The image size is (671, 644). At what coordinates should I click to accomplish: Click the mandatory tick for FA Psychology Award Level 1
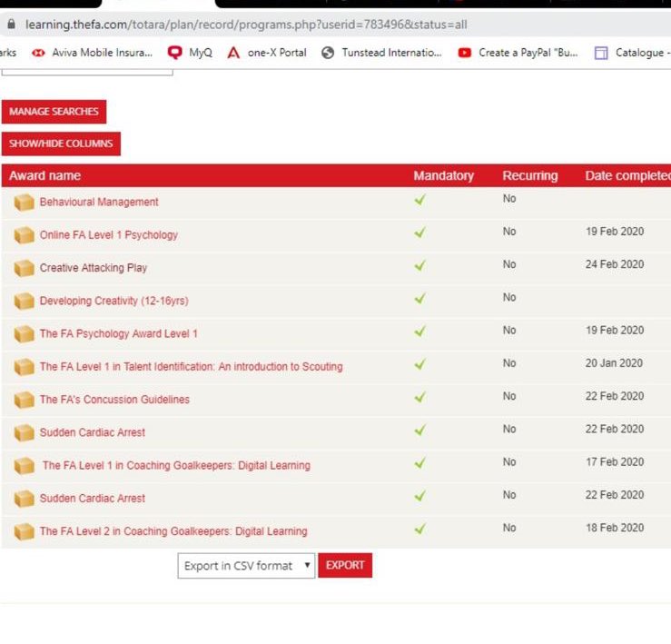[420, 331]
